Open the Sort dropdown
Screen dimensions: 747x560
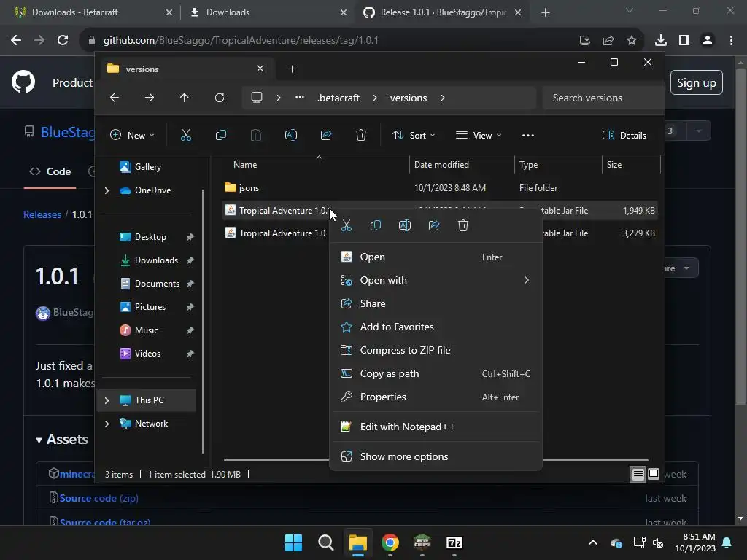414,135
